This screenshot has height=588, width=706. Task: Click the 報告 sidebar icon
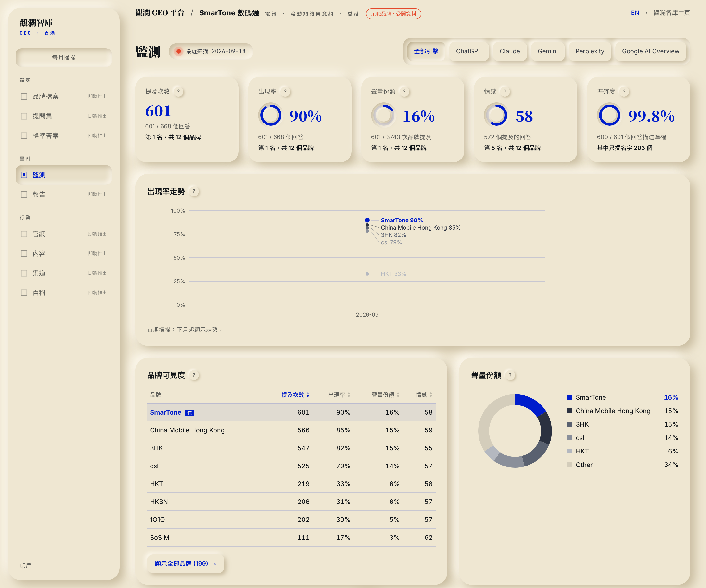(x=24, y=195)
